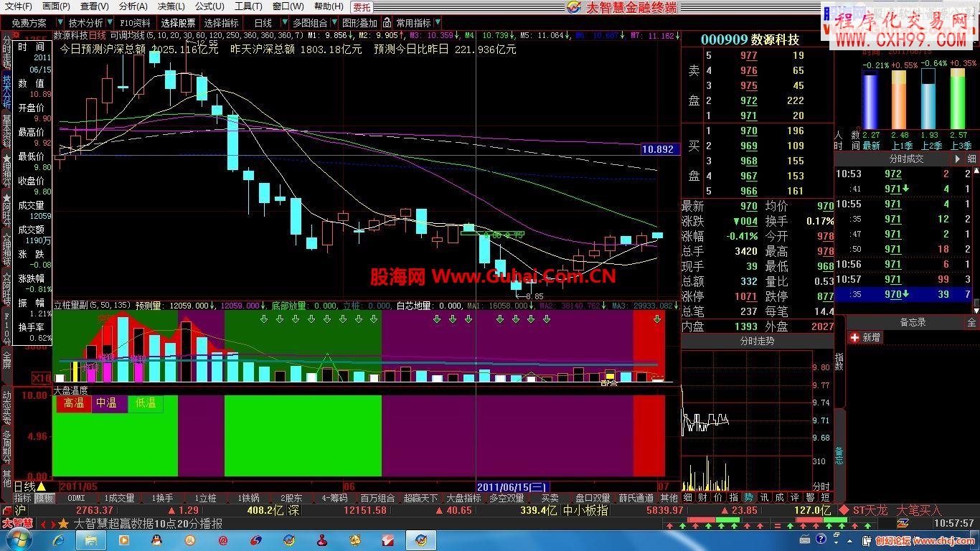Click the 势 tab under intraday chart
980x551 pixels.
tap(748, 497)
